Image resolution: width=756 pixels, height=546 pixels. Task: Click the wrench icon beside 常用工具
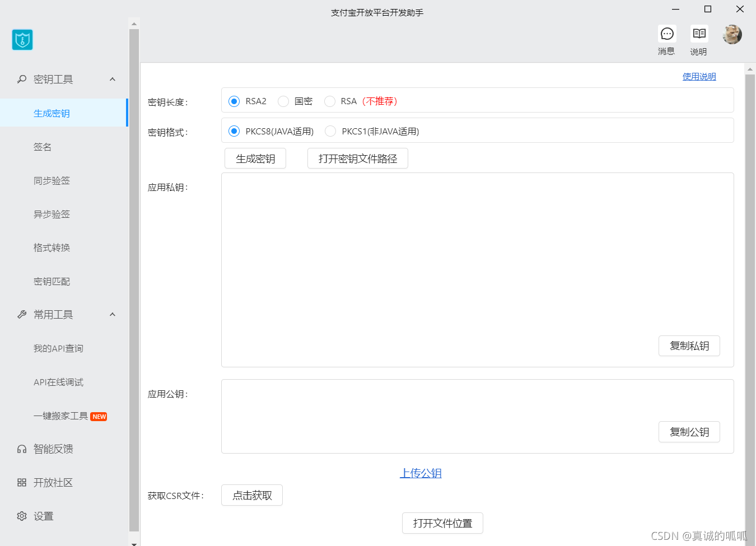click(x=22, y=315)
